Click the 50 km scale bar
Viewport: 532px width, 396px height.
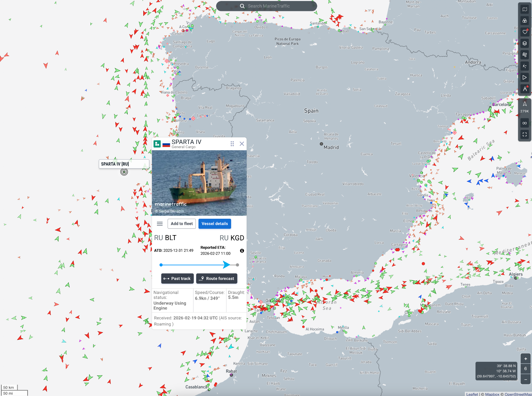9,387
